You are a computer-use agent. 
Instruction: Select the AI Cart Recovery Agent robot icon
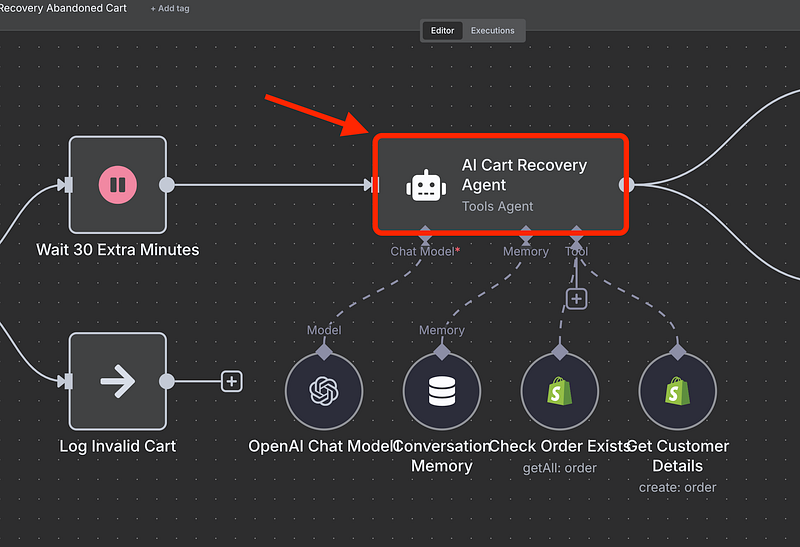tap(424, 185)
